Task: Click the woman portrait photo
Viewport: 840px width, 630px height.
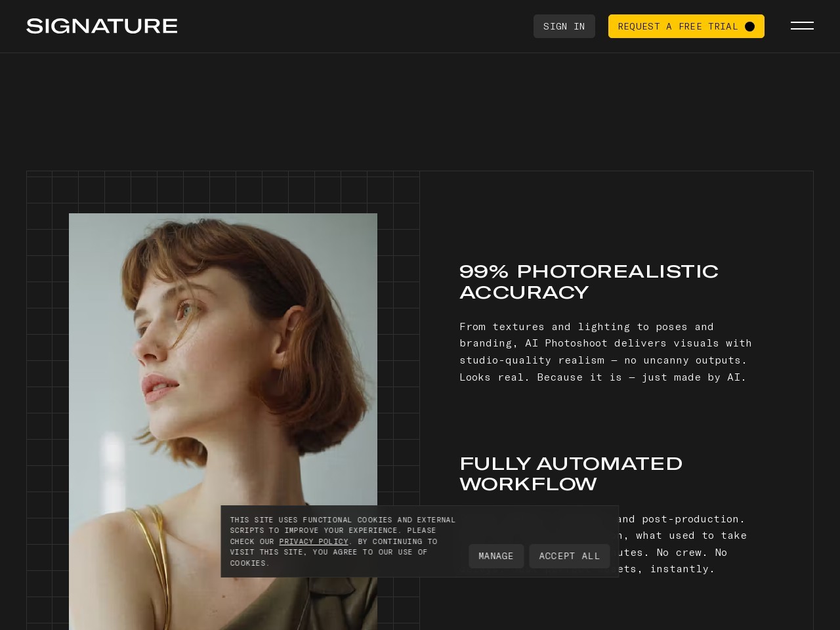Action: (223, 421)
